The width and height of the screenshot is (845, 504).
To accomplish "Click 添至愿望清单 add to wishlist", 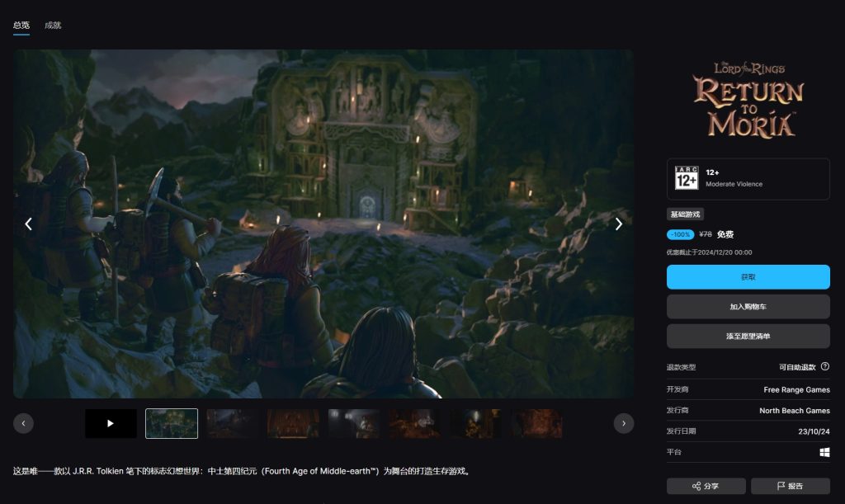I will tap(748, 336).
